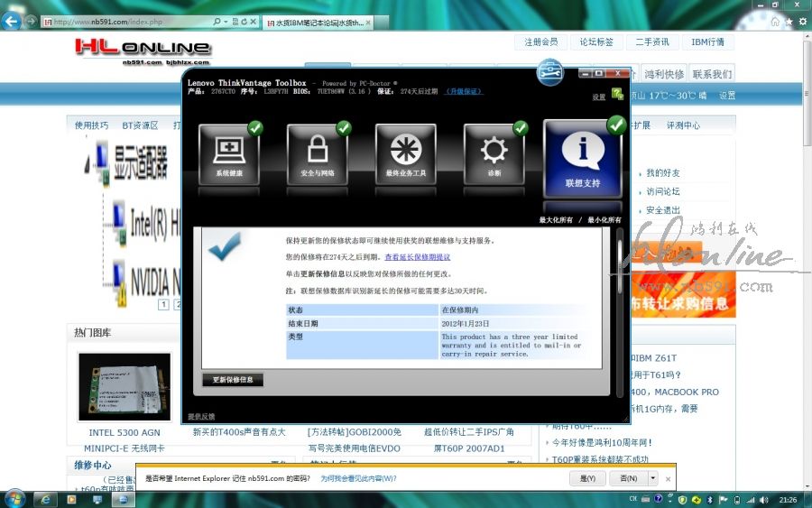Image resolution: width=812 pixels, height=508 pixels.
Task: Open the 论坛标签 site menu item
Action: tap(596, 42)
